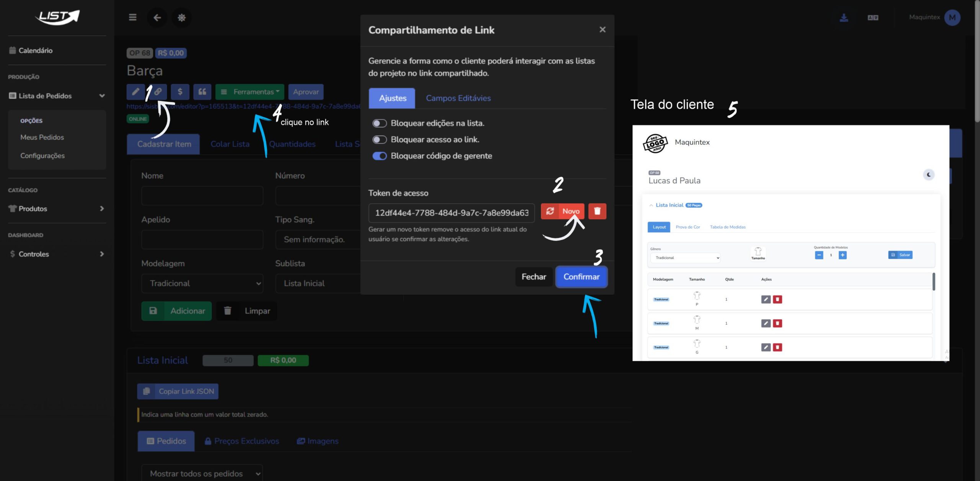This screenshot has height=481, width=980.
Task: Switch to Campos Editáveis tab
Action: 458,98
